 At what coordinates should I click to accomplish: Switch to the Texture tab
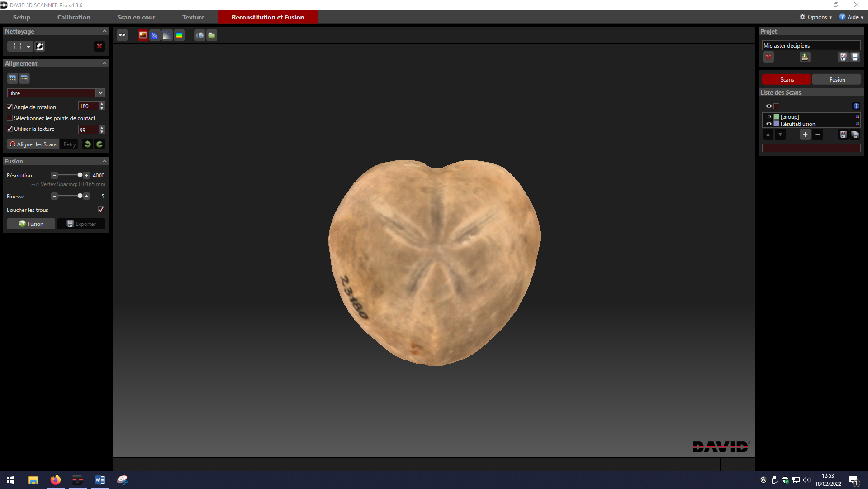(193, 17)
